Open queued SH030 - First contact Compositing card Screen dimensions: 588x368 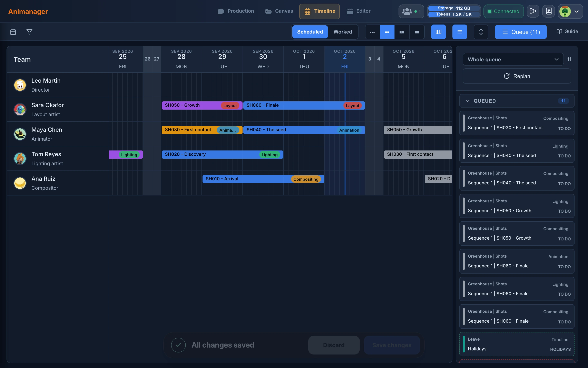tap(517, 123)
